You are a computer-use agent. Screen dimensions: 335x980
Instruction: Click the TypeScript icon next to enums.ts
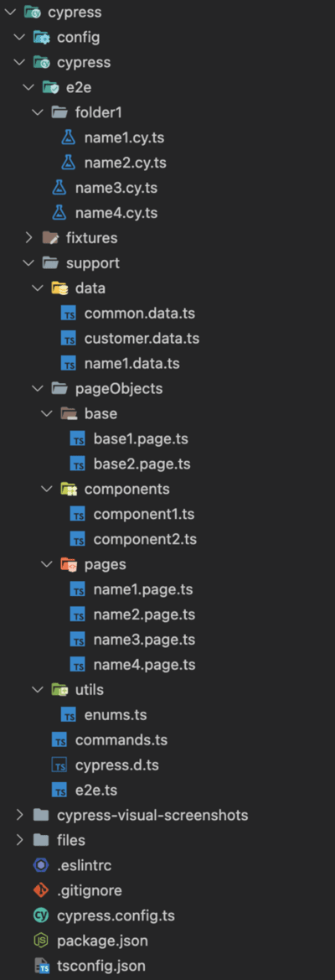(69, 714)
